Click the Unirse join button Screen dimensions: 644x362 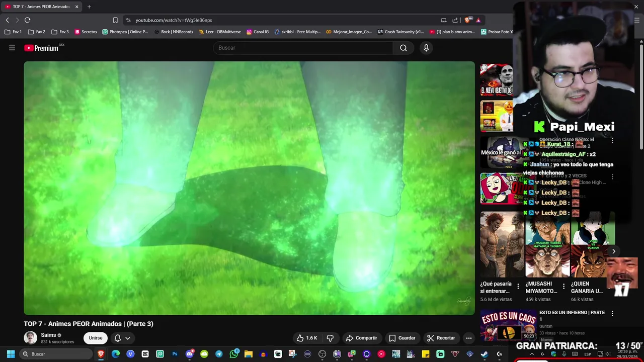pos(95,338)
